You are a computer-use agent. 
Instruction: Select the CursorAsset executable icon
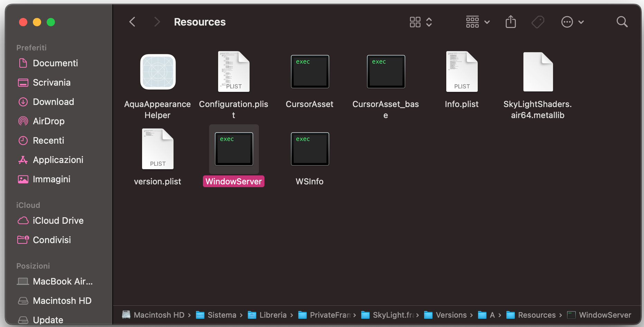[309, 71]
